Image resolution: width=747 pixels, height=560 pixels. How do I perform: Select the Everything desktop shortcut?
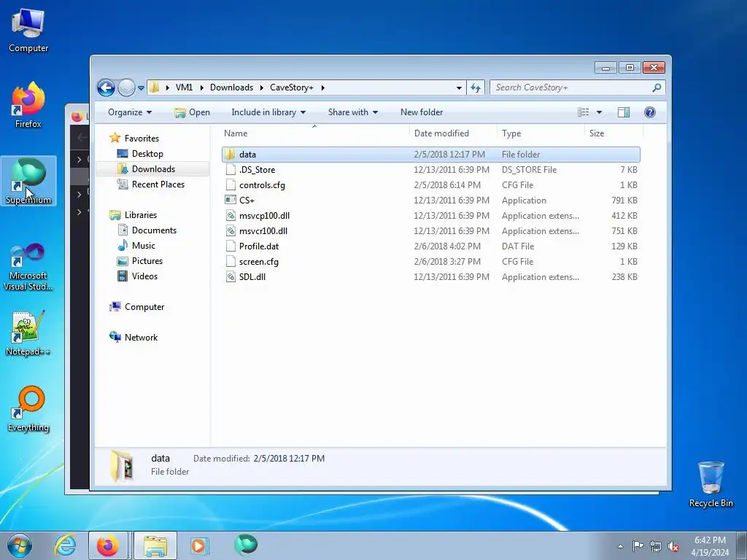pos(28,408)
